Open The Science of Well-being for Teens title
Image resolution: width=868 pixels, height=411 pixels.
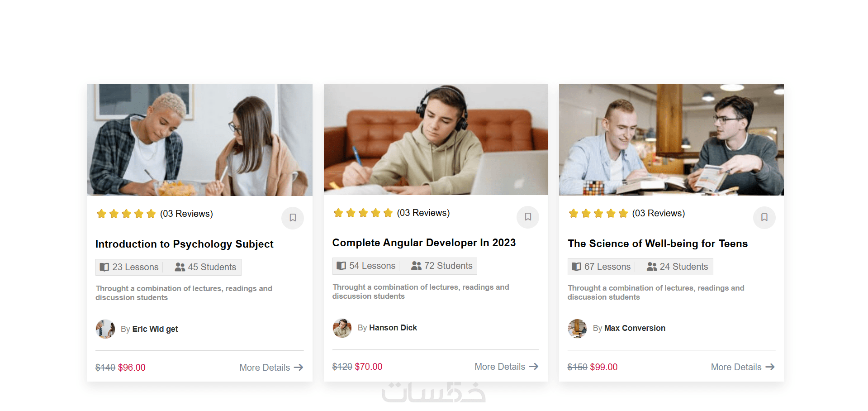tap(658, 244)
